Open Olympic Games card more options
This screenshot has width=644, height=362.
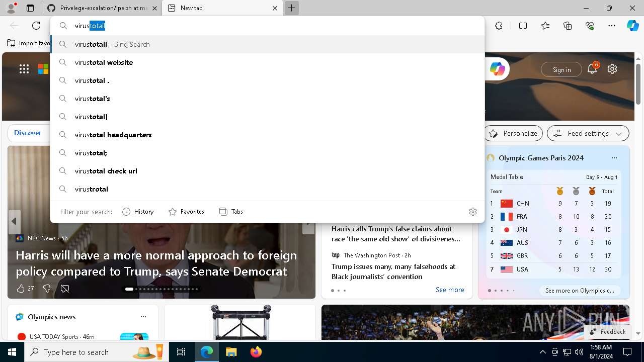pyautogui.click(x=614, y=158)
